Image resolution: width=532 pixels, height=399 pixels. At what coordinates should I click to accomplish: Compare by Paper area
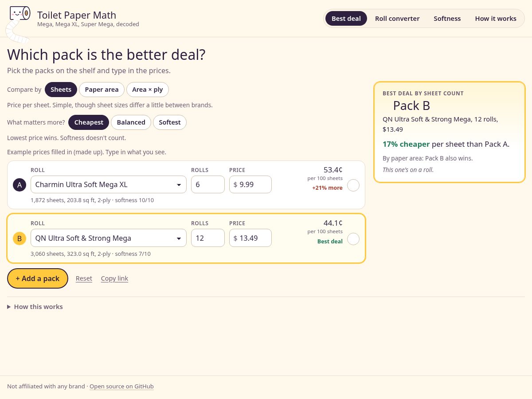coord(102,90)
